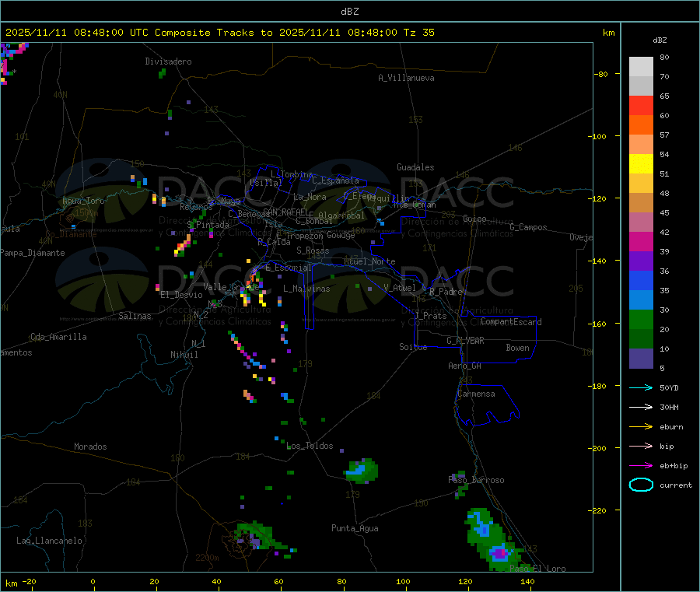Click the red 65 dBZ legend swatch
The image size is (700, 592).
click(641, 105)
